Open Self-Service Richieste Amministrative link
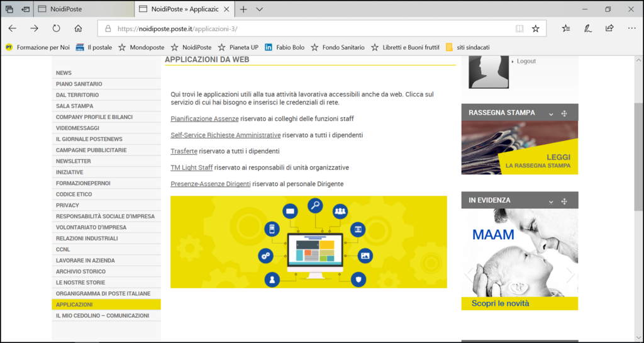The height and width of the screenshot is (343, 644). pyautogui.click(x=226, y=135)
